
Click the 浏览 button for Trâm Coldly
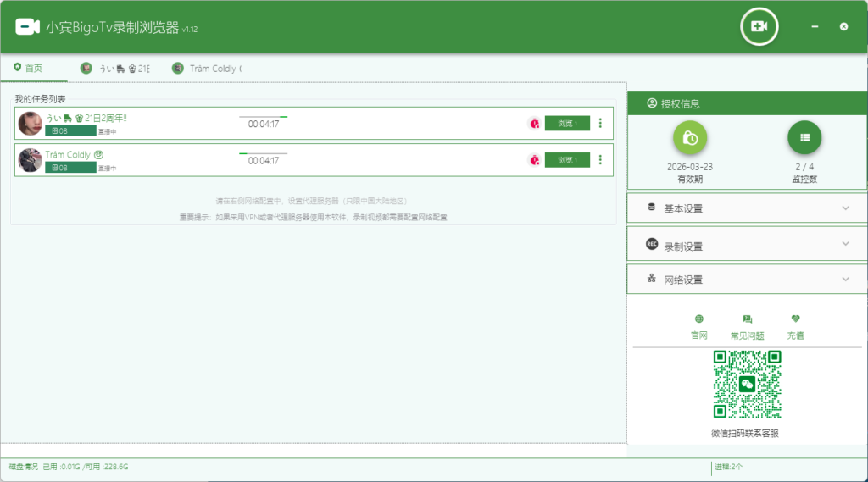point(567,159)
